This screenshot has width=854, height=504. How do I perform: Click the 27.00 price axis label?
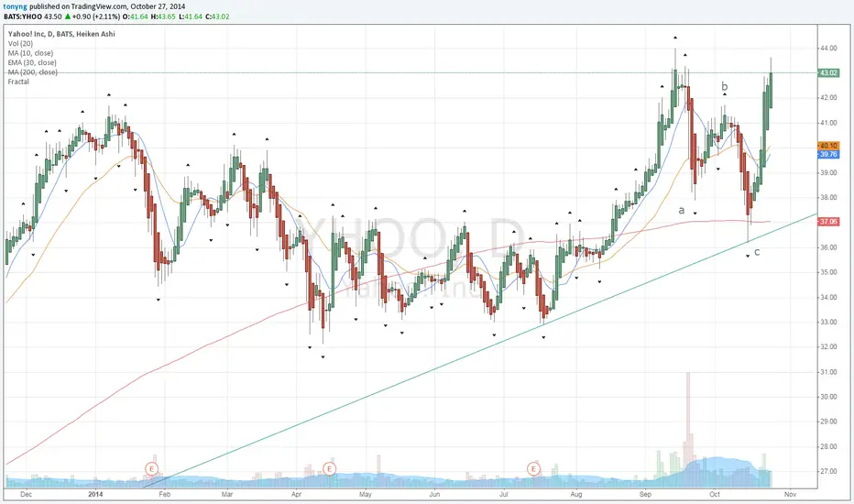[828, 472]
